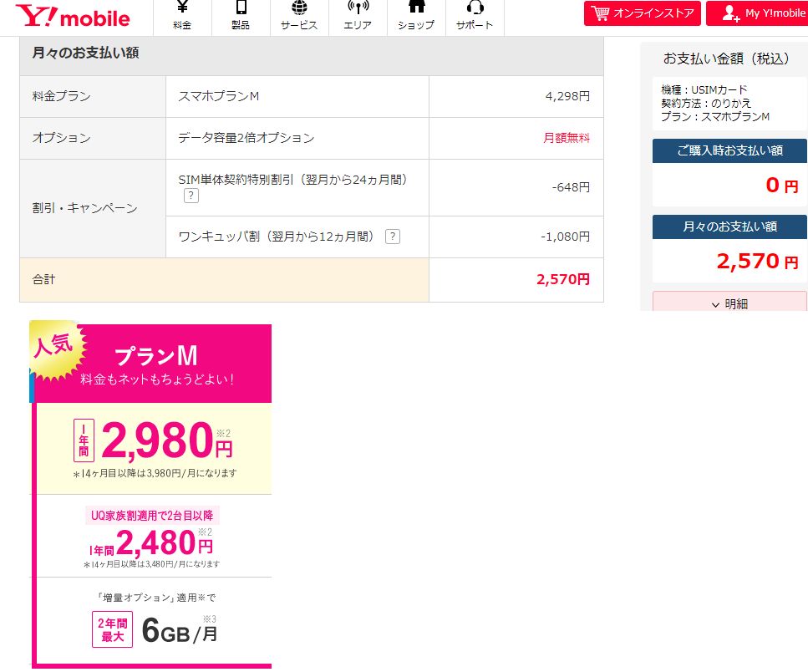Open サポート with headset icon
This screenshot has width=808, height=672.
(x=475, y=17)
